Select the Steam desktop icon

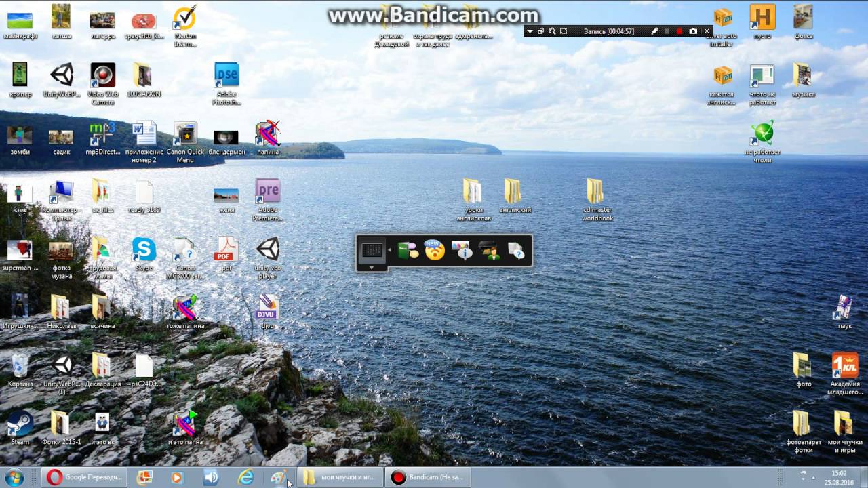[x=20, y=428]
